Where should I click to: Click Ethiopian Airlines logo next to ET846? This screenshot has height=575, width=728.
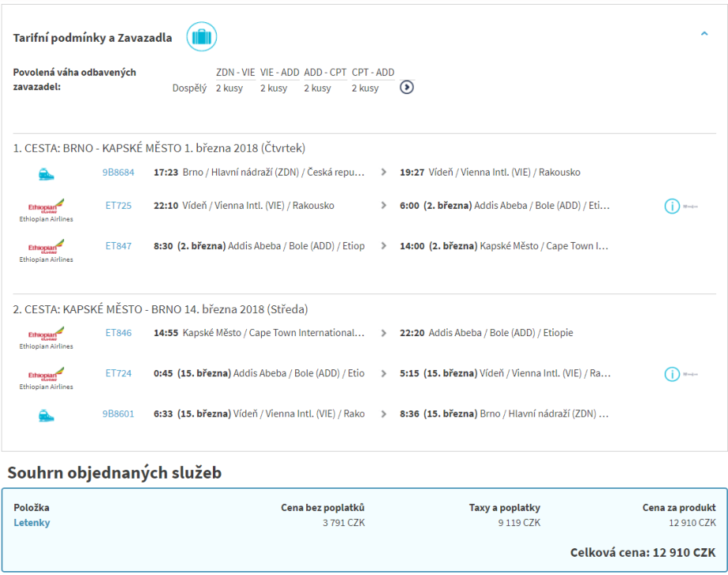pos(47,334)
